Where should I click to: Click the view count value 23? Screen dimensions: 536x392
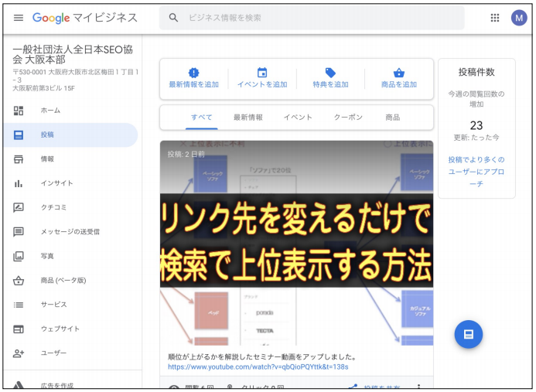(476, 126)
